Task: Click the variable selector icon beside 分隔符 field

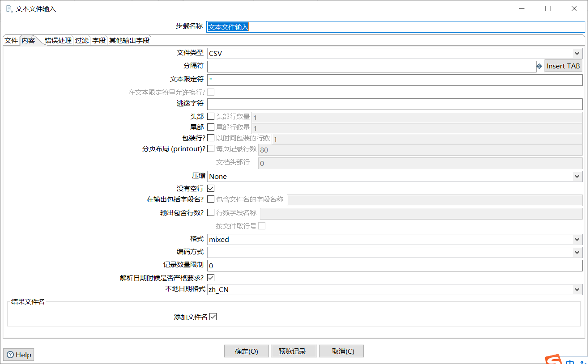Action: point(538,66)
